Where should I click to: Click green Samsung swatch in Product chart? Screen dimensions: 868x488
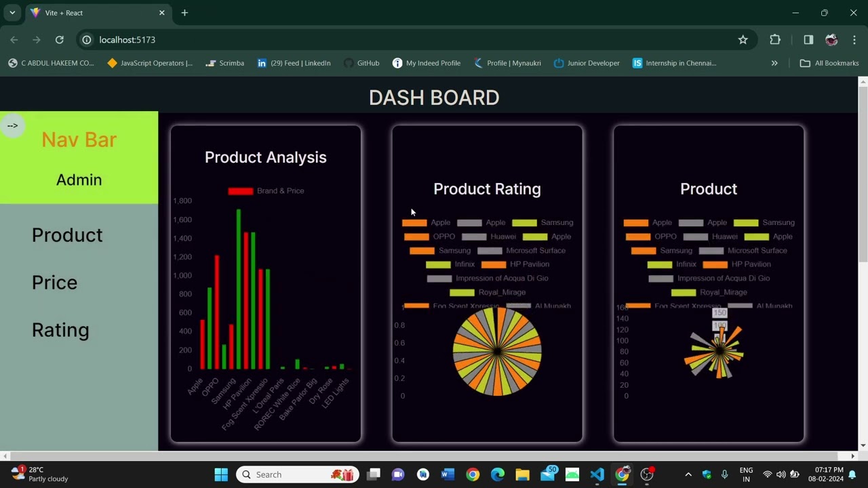746,223
